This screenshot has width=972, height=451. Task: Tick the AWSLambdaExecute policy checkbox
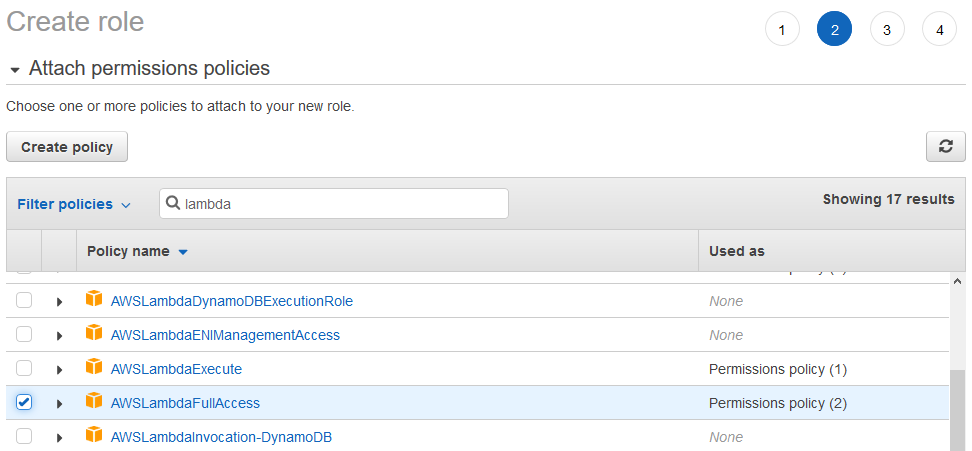coord(24,369)
